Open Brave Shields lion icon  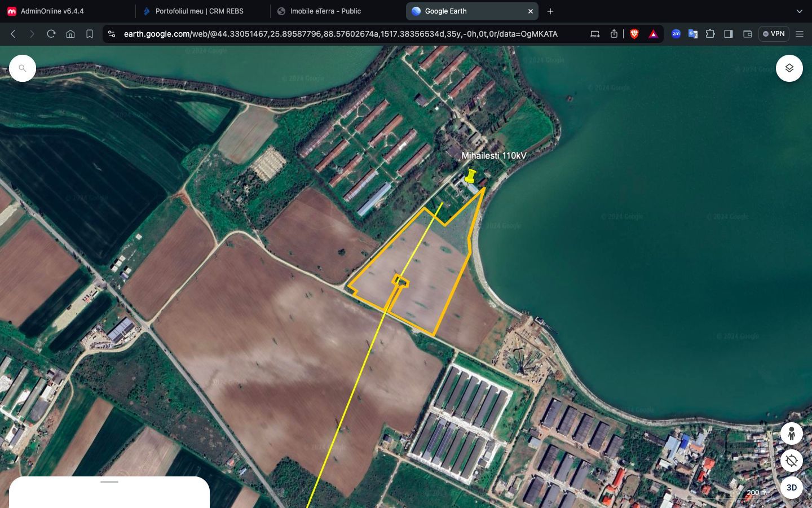pyautogui.click(x=634, y=34)
